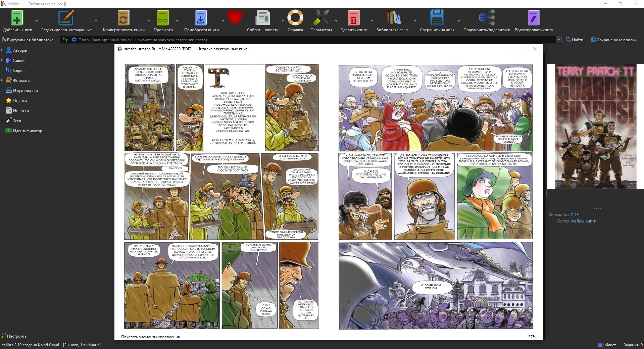Open the search gear settings icon
This screenshot has height=349, width=644.
tap(74, 40)
